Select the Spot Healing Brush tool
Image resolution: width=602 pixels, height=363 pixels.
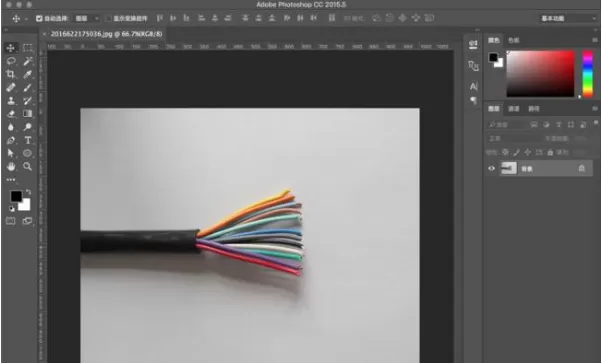[x=11, y=87]
